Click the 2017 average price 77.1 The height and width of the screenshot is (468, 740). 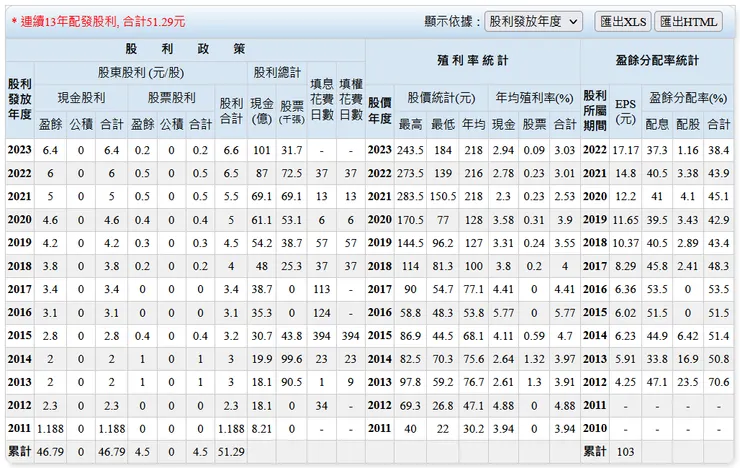point(473,290)
